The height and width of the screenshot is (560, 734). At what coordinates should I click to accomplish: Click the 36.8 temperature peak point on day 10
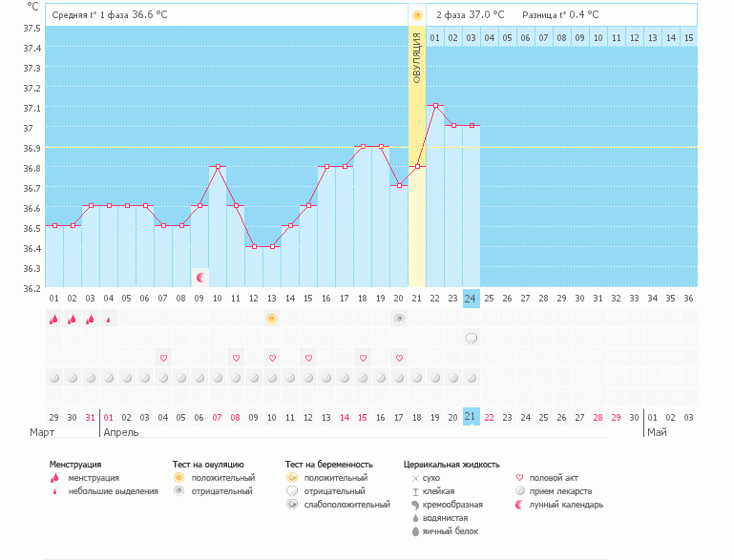pos(218,166)
